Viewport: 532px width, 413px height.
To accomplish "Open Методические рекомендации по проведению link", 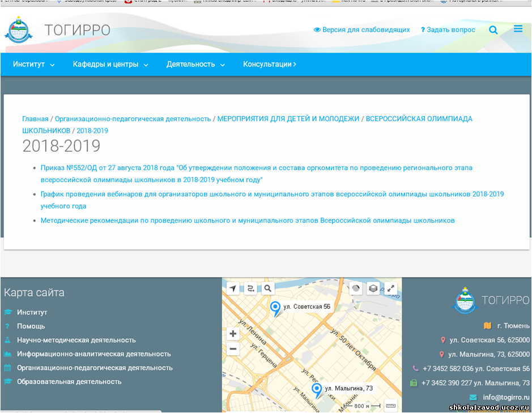I will pos(248,220).
